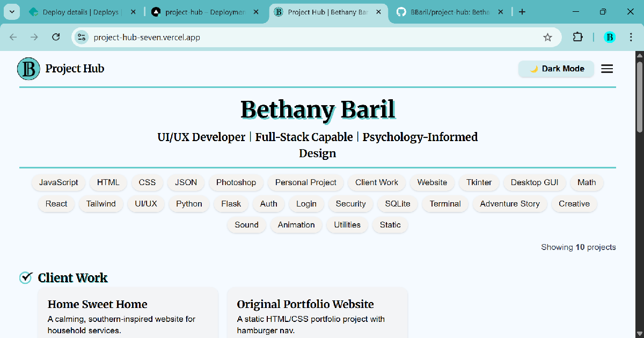Click the reload page icon
Viewport: 644px width, 338px height.
click(x=56, y=37)
